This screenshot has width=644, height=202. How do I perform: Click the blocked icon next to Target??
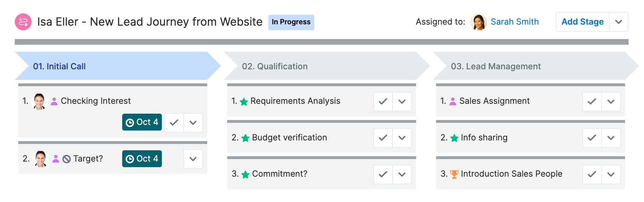click(x=67, y=159)
